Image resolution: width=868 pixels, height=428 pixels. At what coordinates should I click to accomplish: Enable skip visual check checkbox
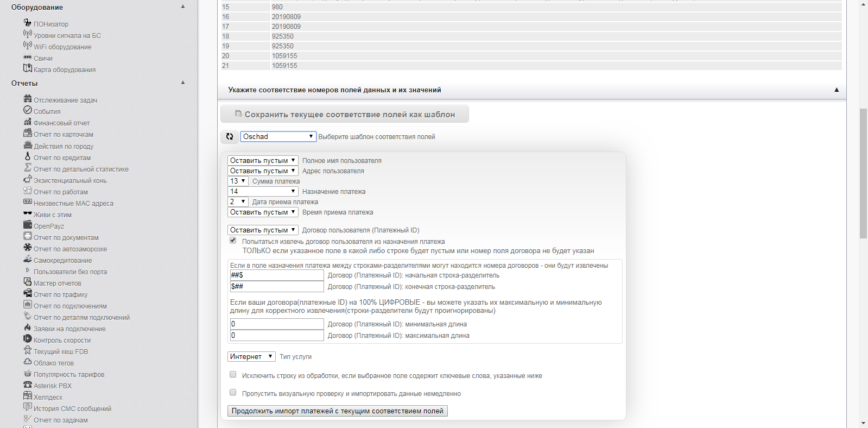tap(233, 393)
